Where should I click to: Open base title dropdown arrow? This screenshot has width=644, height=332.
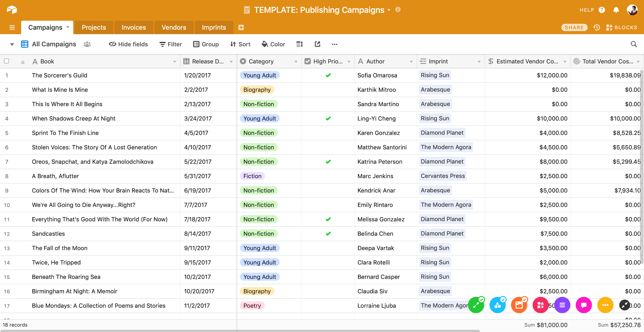[389, 10]
